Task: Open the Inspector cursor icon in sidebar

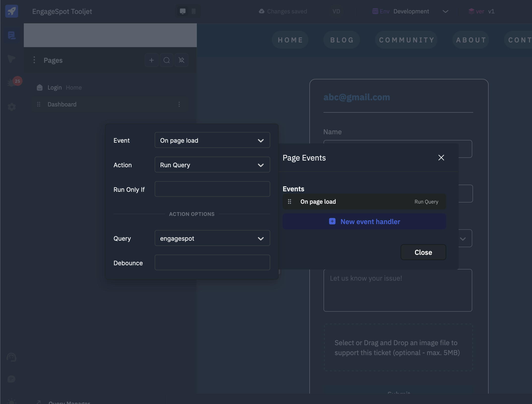Action: click(x=11, y=59)
